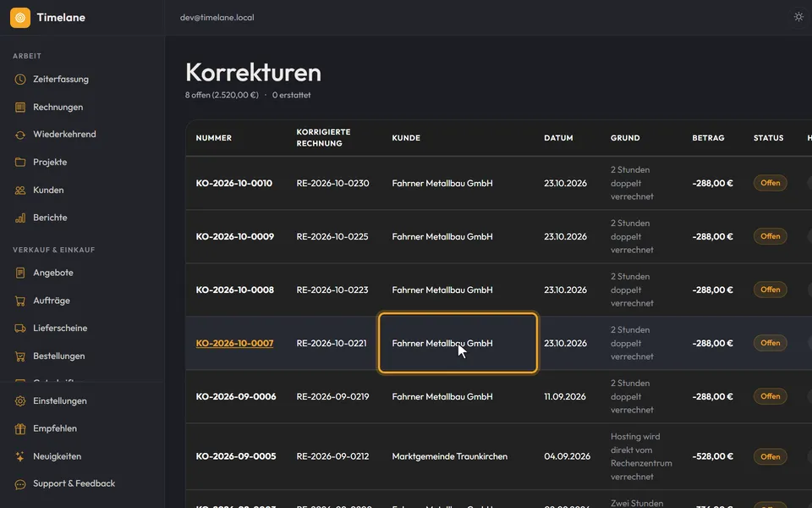
Task: Click invoice number RE-2026-10-0223
Action: pos(332,290)
